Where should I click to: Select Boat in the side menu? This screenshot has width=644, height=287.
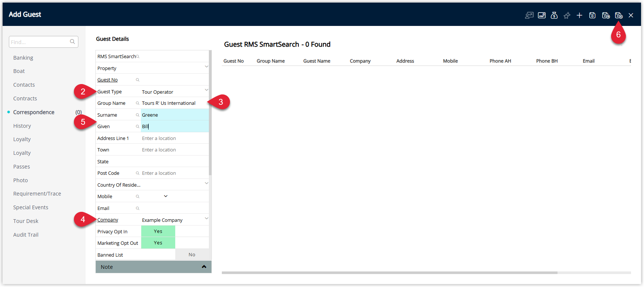19,71
